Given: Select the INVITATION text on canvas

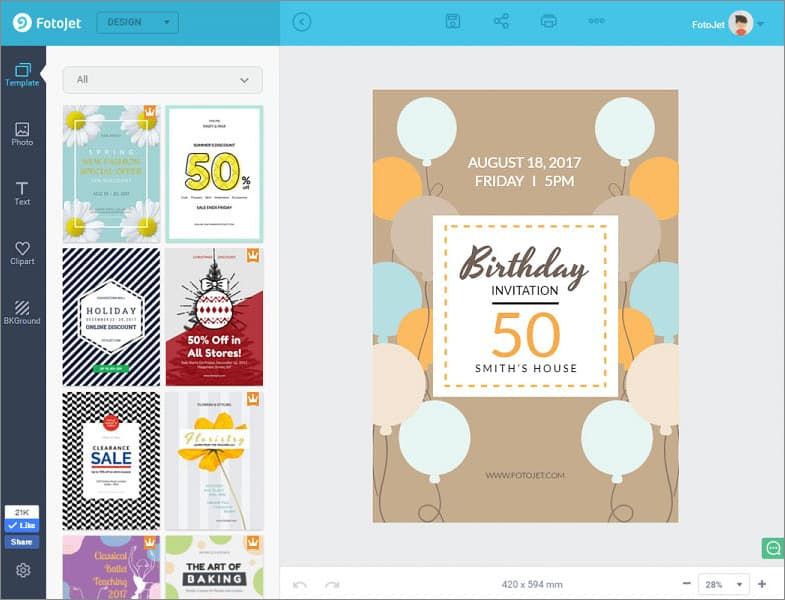Looking at the screenshot, I should 525,290.
